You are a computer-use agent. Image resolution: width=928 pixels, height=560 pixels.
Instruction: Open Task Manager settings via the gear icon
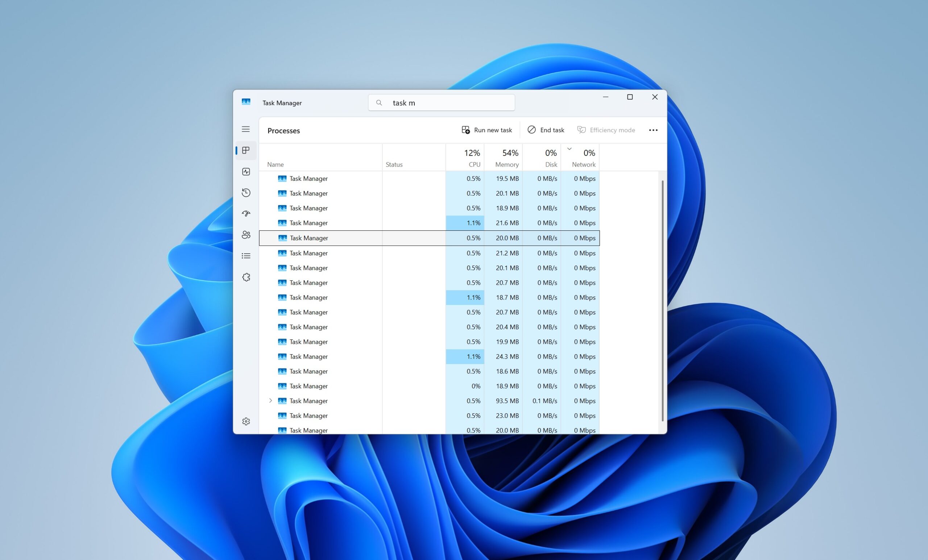tap(246, 421)
